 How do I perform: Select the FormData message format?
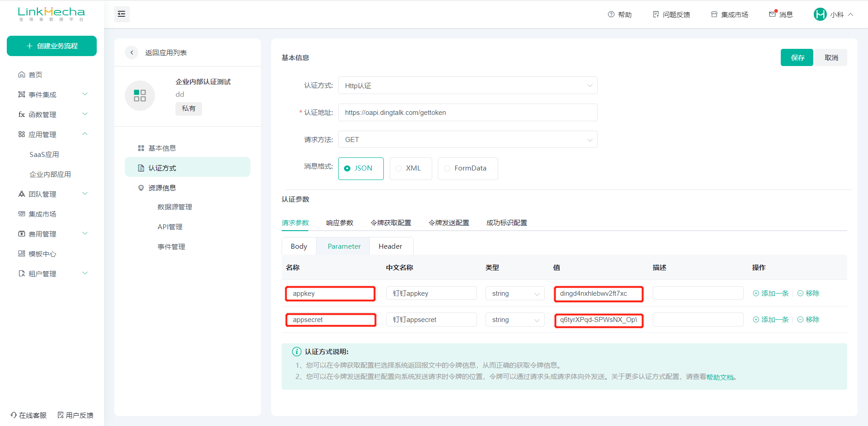point(468,168)
